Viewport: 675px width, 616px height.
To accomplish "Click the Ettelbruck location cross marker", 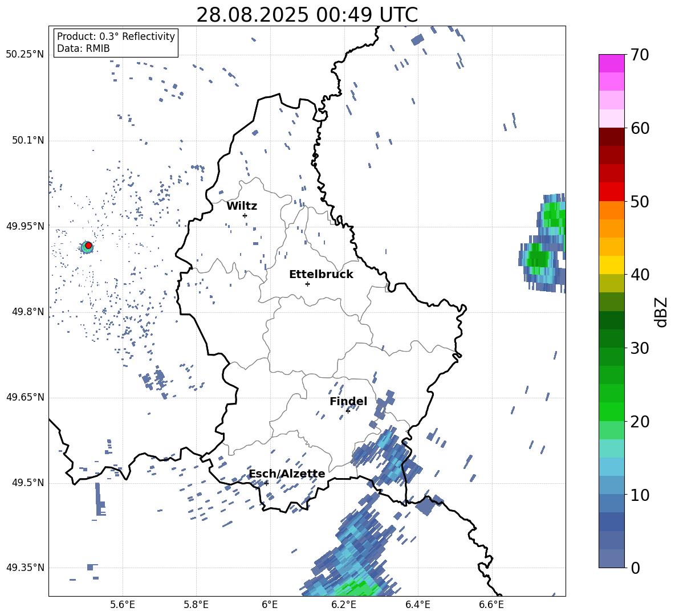I will [307, 284].
